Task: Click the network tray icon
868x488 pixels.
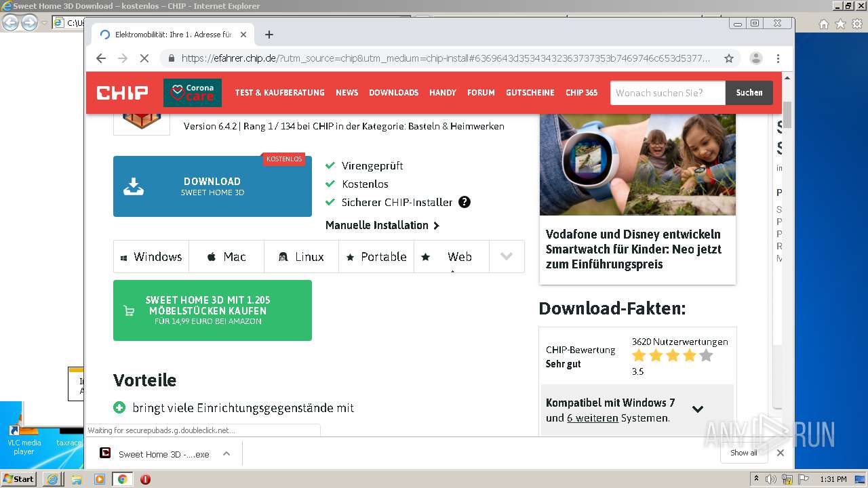Action: point(787,479)
